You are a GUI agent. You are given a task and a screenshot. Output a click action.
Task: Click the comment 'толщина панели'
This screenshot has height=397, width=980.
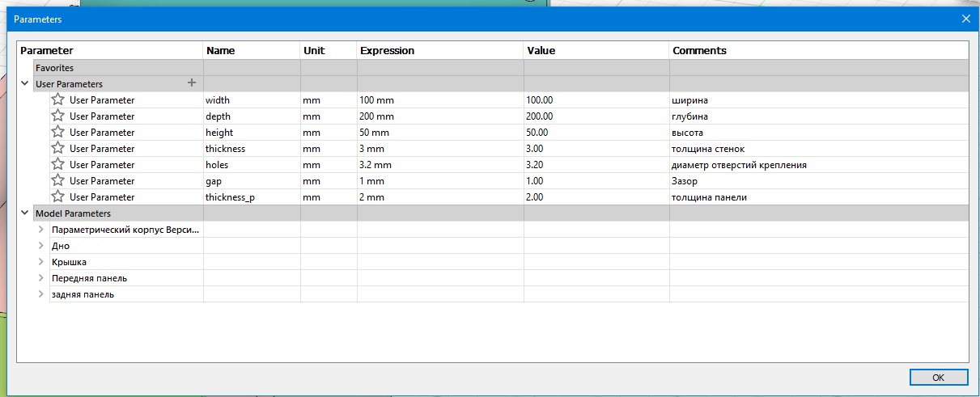pyautogui.click(x=710, y=197)
